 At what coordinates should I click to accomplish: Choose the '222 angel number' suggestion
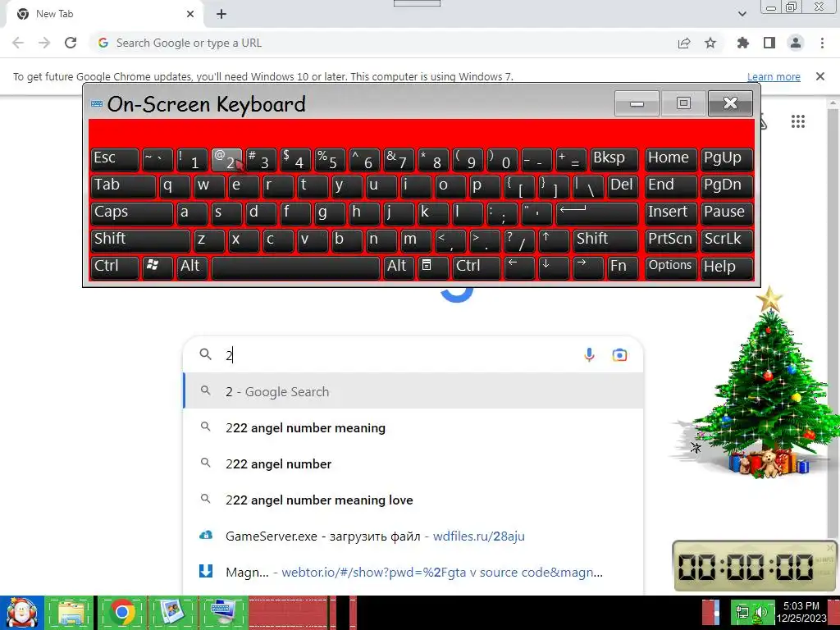click(x=413, y=463)
